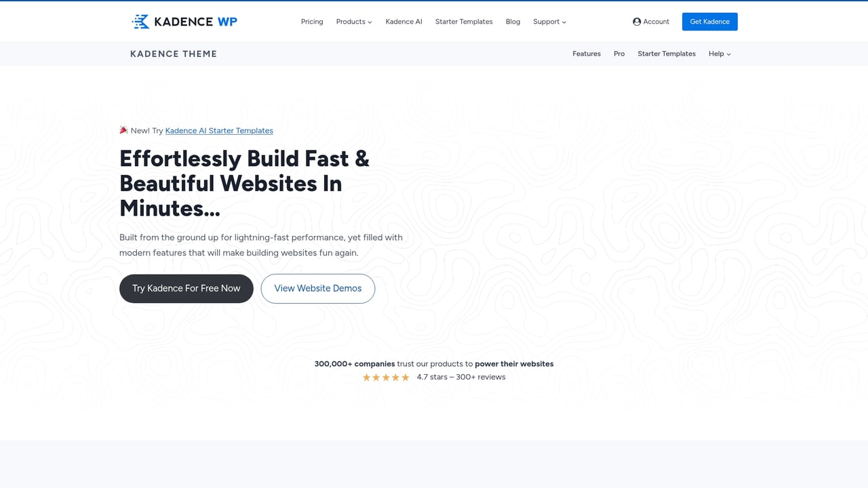This screenshot has width=868, height=488.
Task: Switch to the Features section
Action: [586, 54]
